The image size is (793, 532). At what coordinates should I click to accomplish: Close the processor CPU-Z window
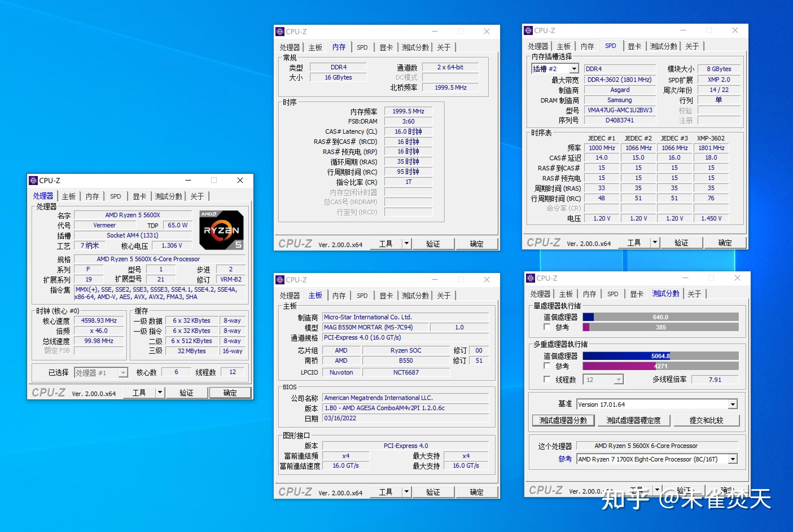pyautogui.click(x=240, y=181)
